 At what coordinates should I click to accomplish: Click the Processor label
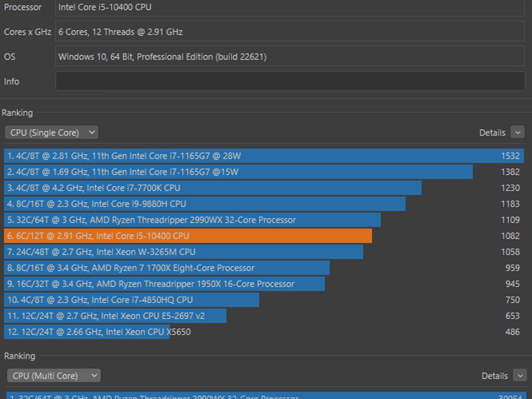click(x=23, y=7)
